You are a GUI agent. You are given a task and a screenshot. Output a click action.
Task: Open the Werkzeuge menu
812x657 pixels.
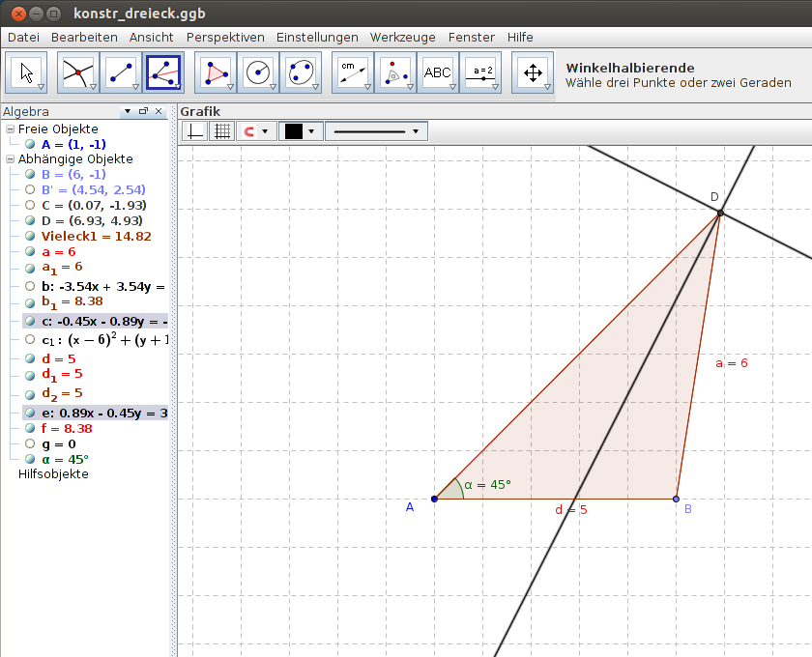coord(403,37)
